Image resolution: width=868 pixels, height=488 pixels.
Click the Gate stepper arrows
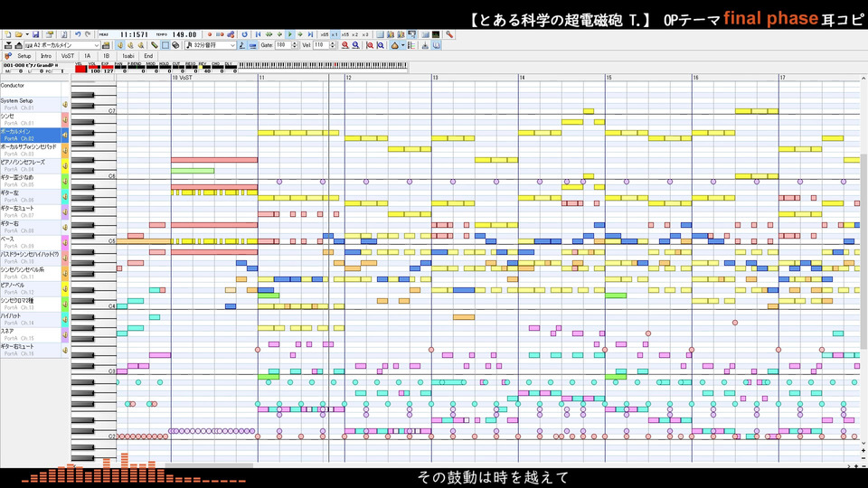point(294,45)
